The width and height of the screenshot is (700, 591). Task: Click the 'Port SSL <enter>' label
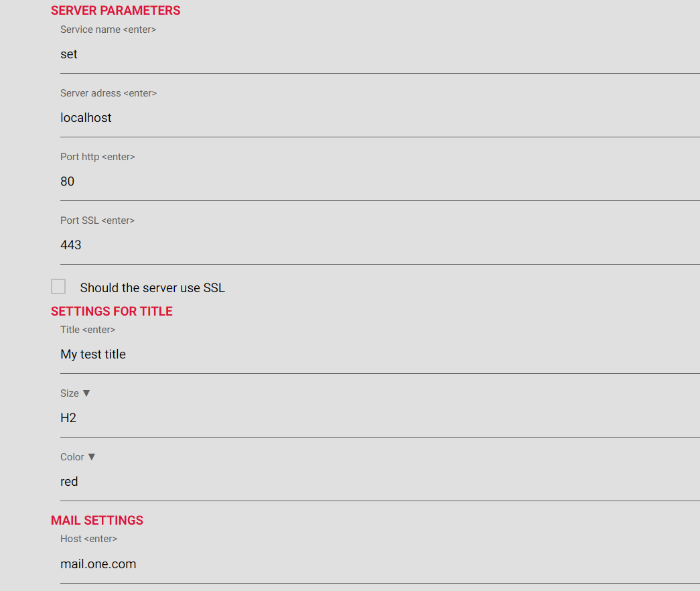[x=97, y=220]
